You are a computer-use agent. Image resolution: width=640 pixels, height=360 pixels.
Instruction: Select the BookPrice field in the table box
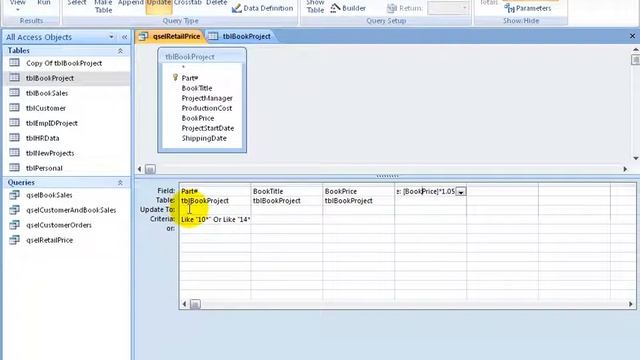(198, 118)
